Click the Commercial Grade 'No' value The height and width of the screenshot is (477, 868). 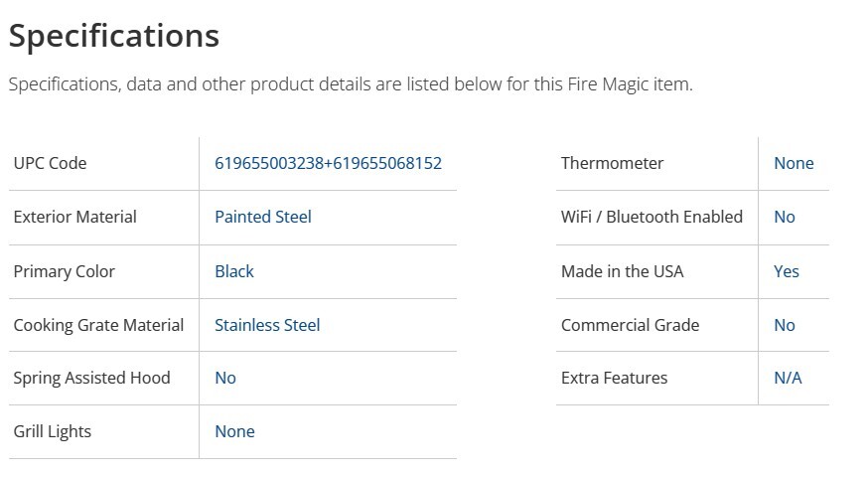click(x=785, y=325)
